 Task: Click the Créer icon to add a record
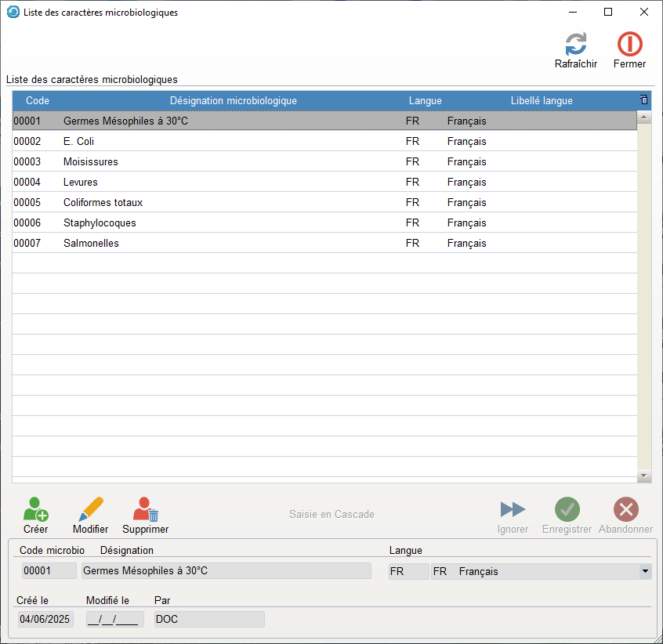click(x=35, y=510)
